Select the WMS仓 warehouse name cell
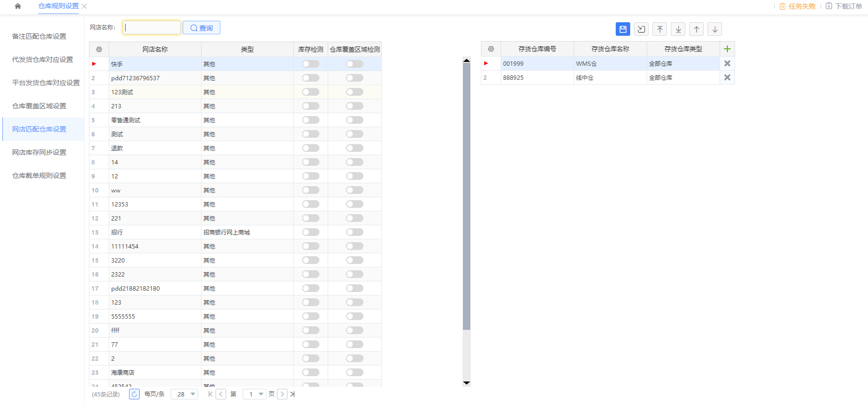This screenshot has width=868, height=411. (610, 63)
